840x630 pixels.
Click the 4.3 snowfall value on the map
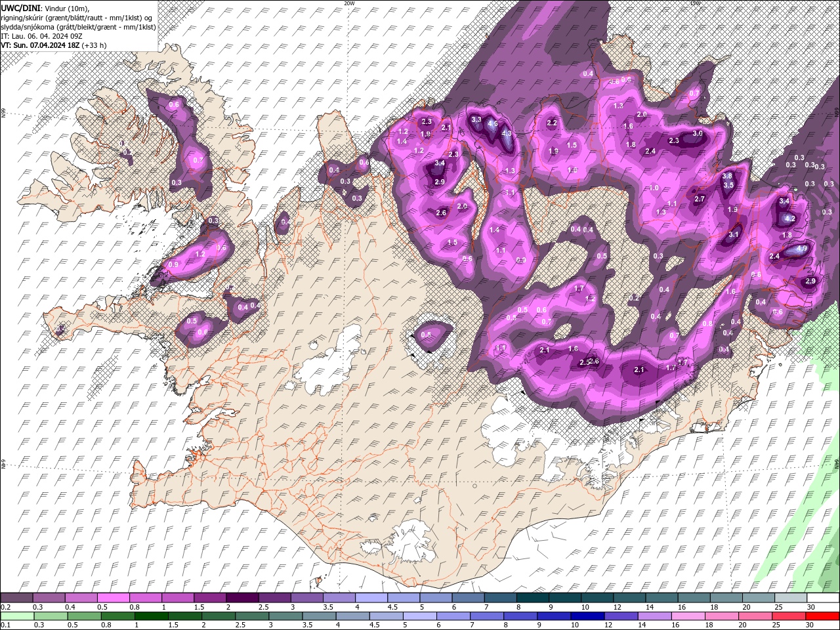[506, 133]
